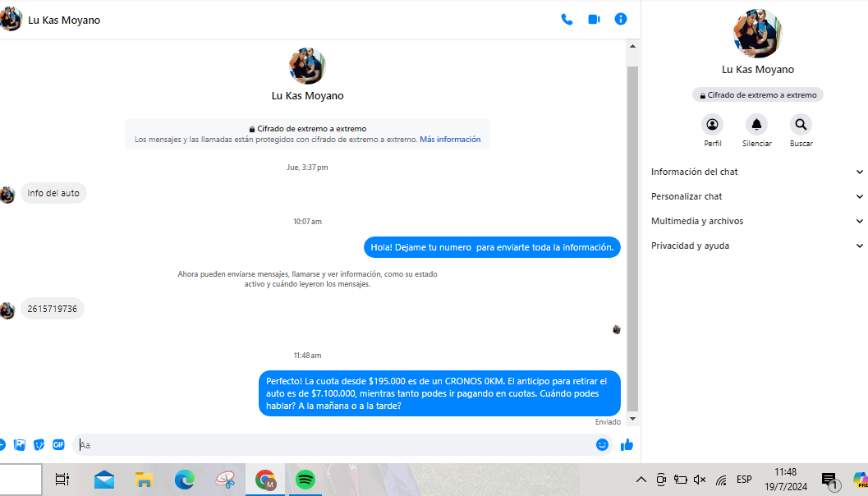Click Buscar magnifier icon in side panel
The image size is (868, 496).
coord(801,125)
